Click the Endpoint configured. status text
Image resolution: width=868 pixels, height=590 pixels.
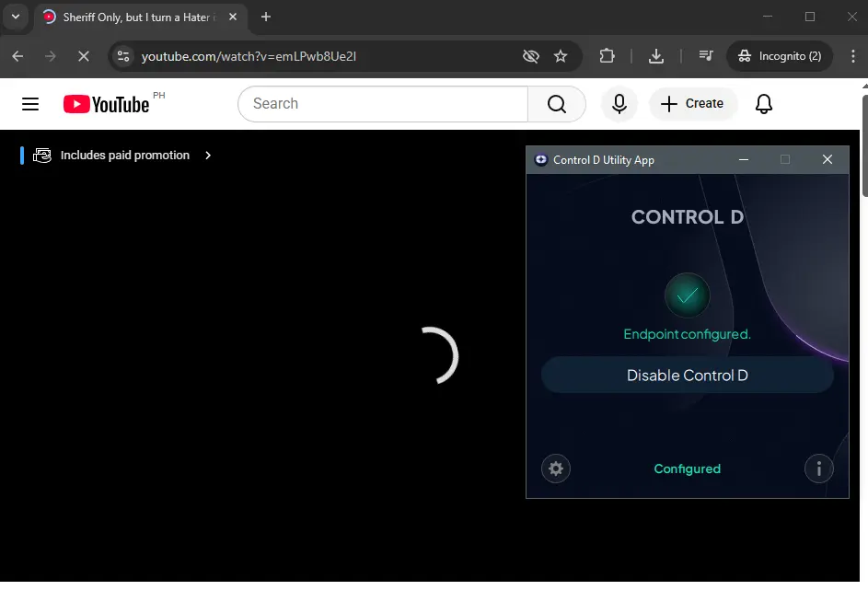[x=687, y=334]
